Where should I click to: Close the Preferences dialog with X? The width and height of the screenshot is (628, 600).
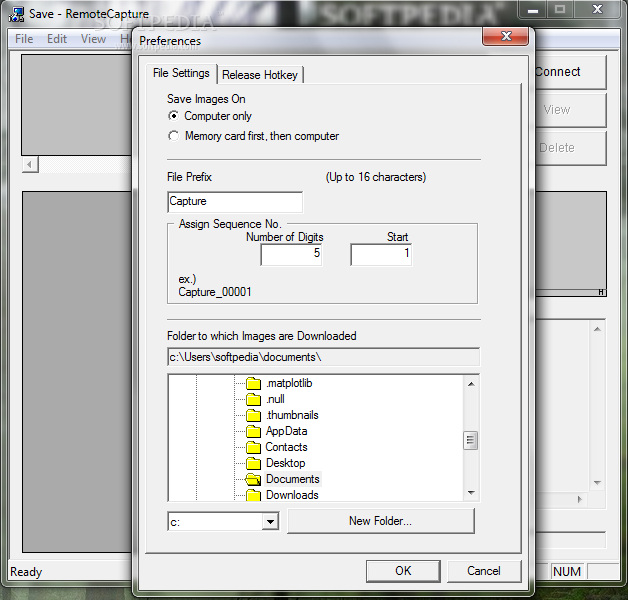pyautogui.click(x=506, y=36)
